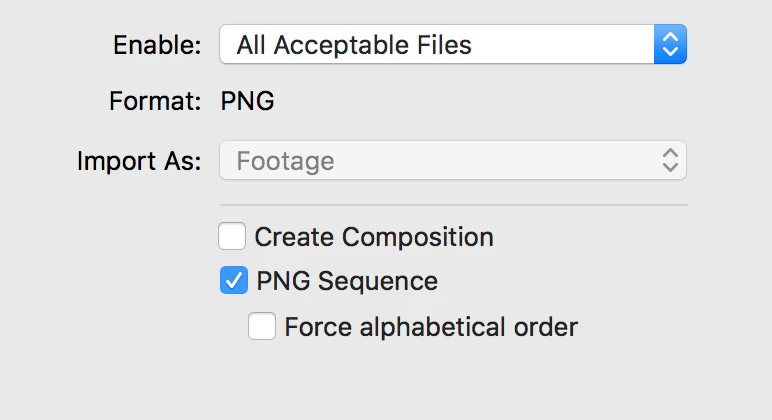Click the "Format:" field label
The width and height of the screenshot is (772, 420).
click(x=155, y=101)
